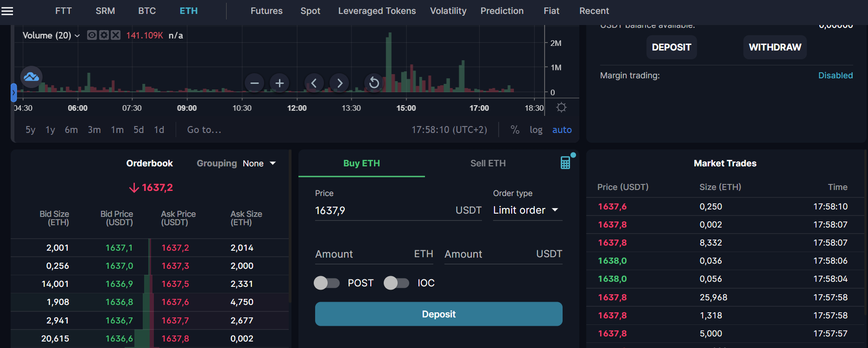Open the Grouping None dropdown
Screen dimensions: 868x348
point(259,164)
